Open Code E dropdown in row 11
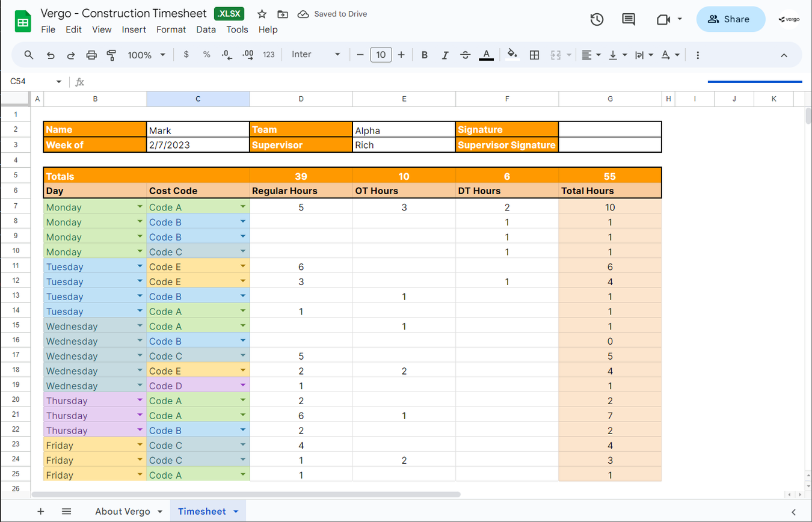Image resolution: width=812 pixels, height=522 pixels. [243, 266]
